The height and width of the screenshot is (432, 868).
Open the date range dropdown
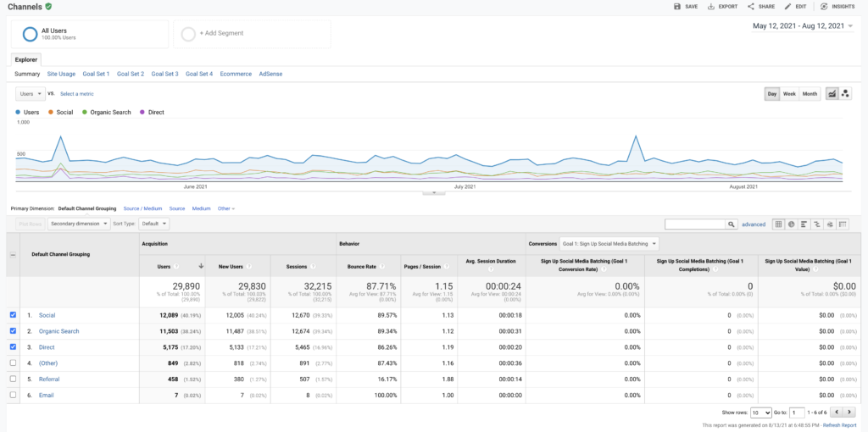pyautogui.click(x=803, y=26)
